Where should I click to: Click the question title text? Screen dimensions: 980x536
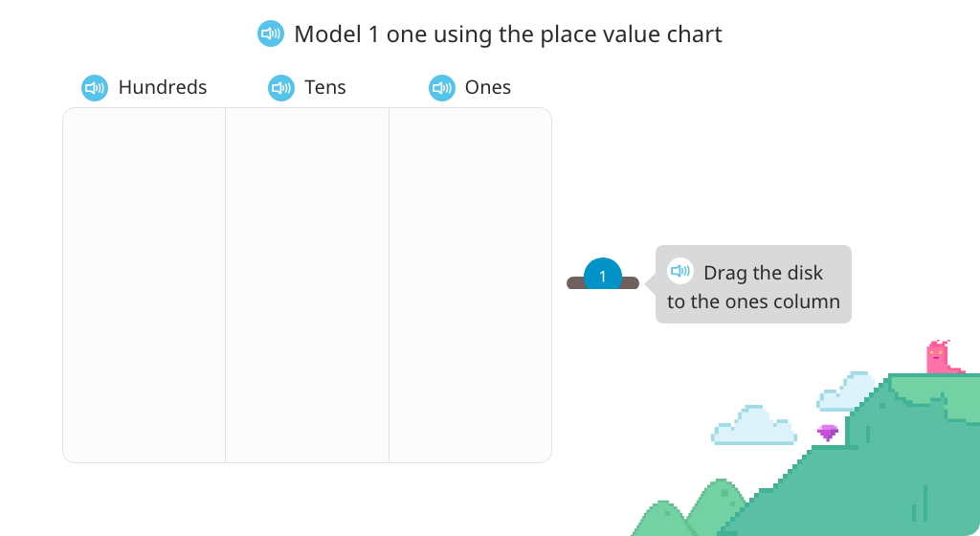[508, 34]
